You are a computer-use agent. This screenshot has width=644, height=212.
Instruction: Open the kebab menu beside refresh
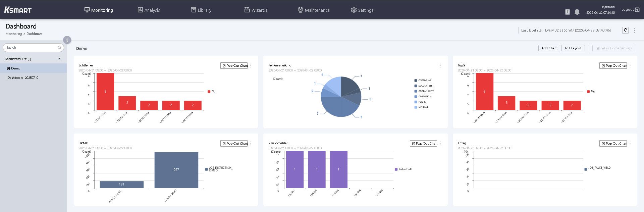634,30
